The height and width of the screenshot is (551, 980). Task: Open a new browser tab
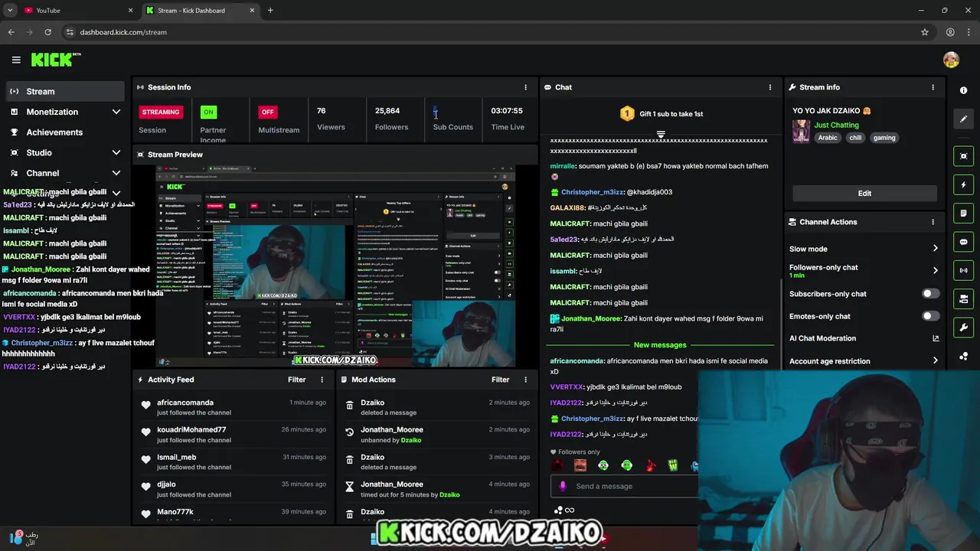coord(270,10)
